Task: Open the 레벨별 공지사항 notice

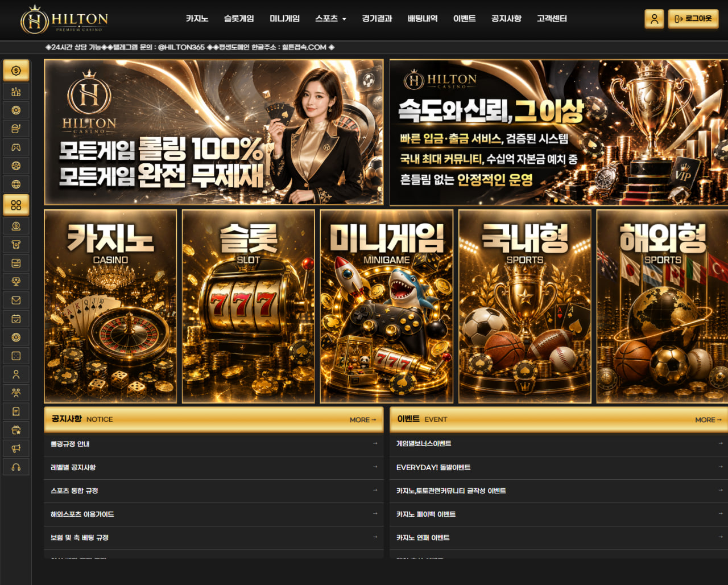Action: pos(213,467)
